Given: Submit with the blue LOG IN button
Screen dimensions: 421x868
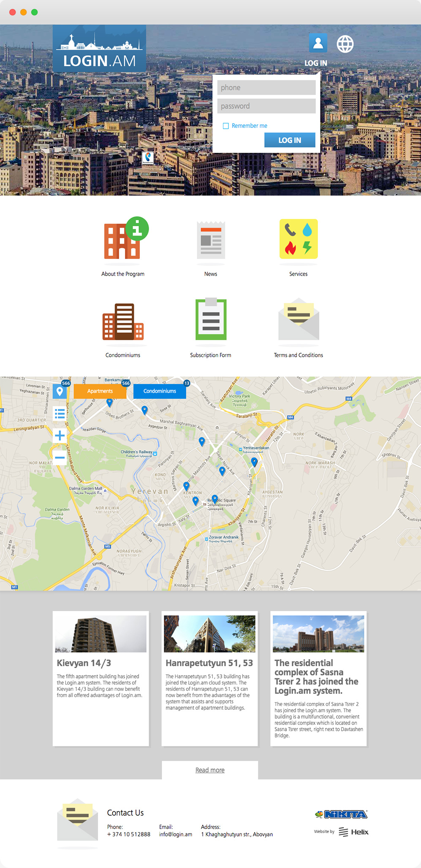Looking at the screenshot, I should 290,140.
